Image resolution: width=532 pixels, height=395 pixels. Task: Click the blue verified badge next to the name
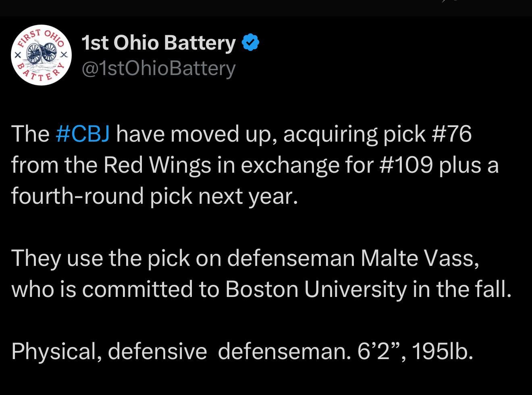pos(250,42)
